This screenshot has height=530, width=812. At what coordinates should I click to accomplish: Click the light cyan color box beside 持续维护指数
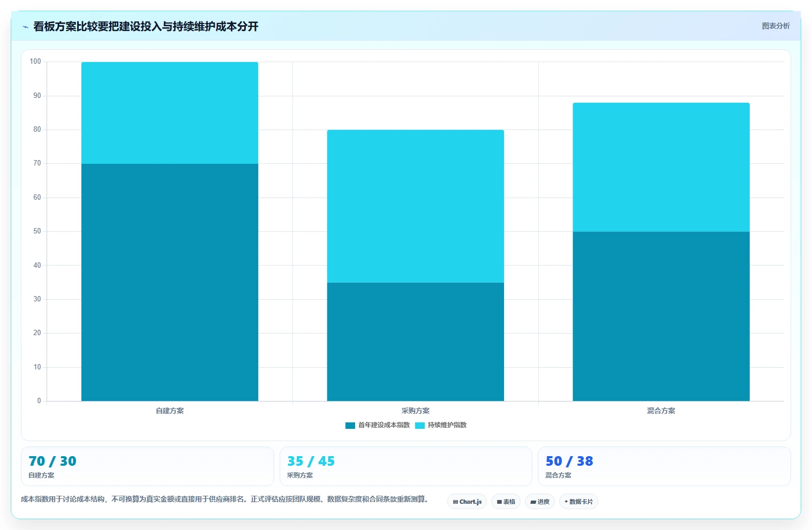420,426
